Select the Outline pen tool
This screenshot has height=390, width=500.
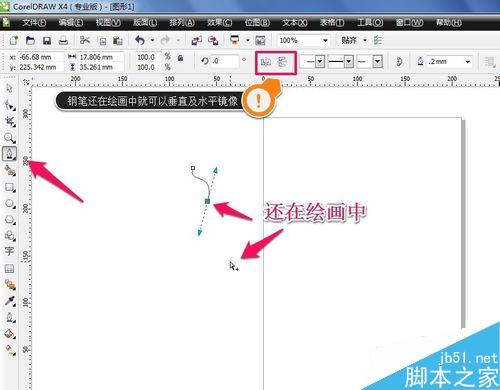(x=10, y=317)
